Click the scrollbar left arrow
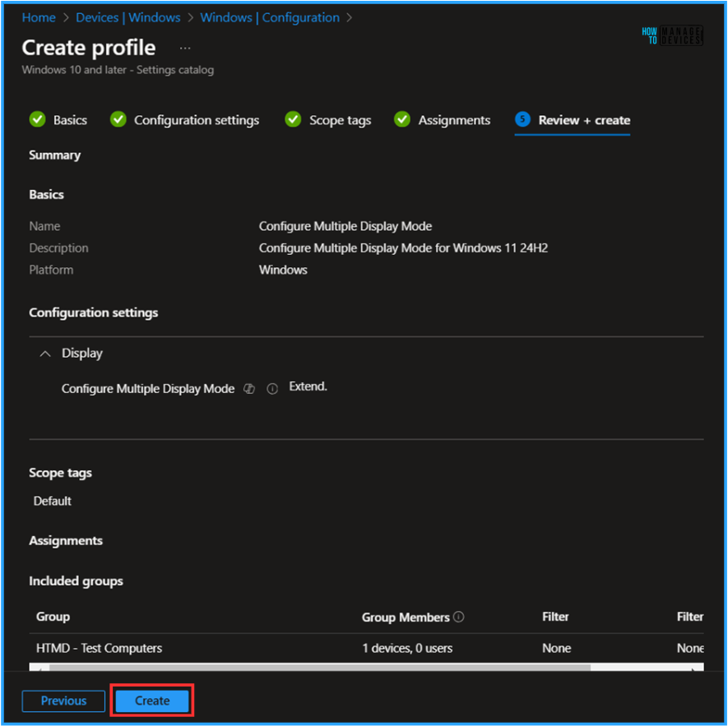 pyautogui.click(x=39, y=668)
